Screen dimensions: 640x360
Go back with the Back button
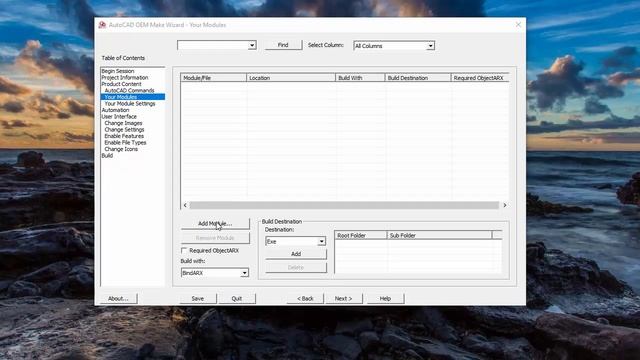pos(305,299)
